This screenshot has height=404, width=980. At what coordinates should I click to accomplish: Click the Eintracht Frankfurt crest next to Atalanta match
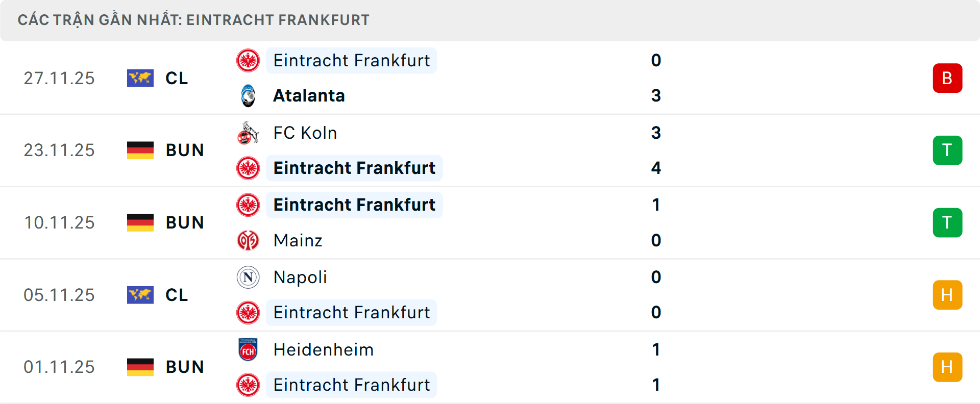pyautogui.click(x=248, y=60)
